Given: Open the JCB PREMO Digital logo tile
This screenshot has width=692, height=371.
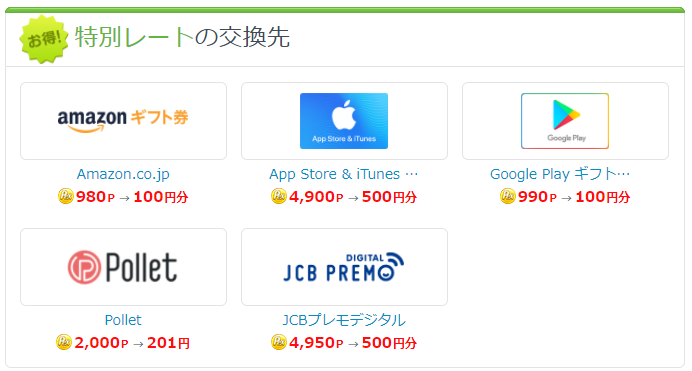Looking at the screenshot, I should [x=344, y=267].
